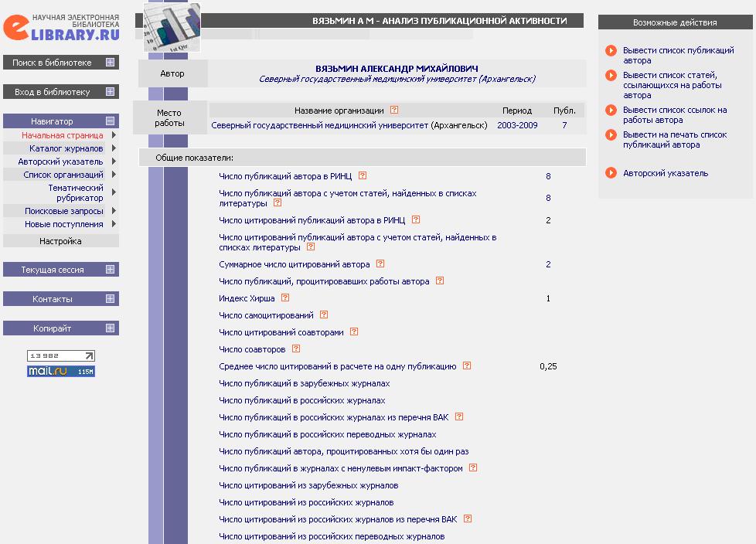Click help icon for Число цитирований соавторами

[x=354, y=331]
